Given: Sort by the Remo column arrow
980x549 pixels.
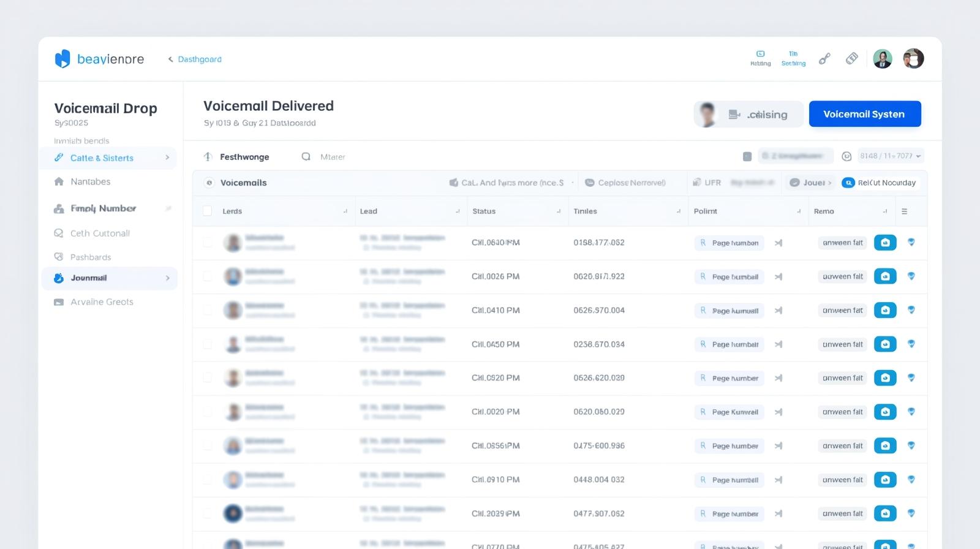Looking at the screenshot, I should click(x=885, y=211).
